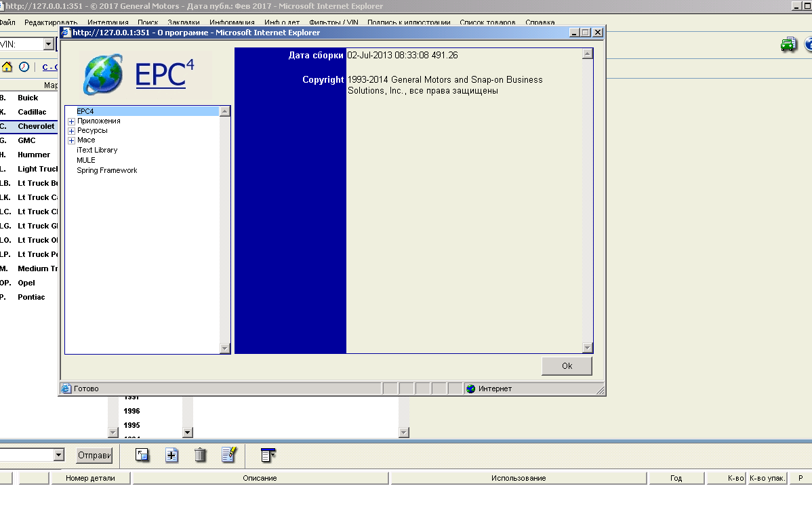This screenshot has width=812, height=518.
Task: Select Spring Framework in the tree
Action: point(106,170)
